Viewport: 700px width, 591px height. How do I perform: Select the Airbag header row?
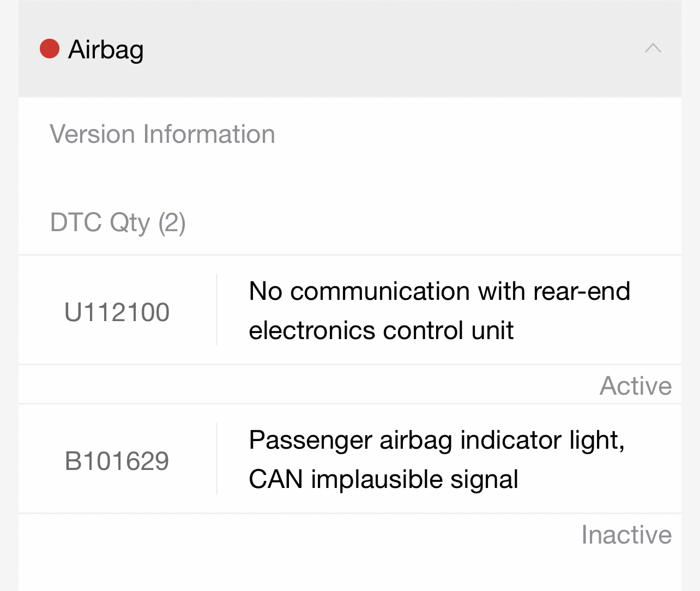(x=350, y=49)
